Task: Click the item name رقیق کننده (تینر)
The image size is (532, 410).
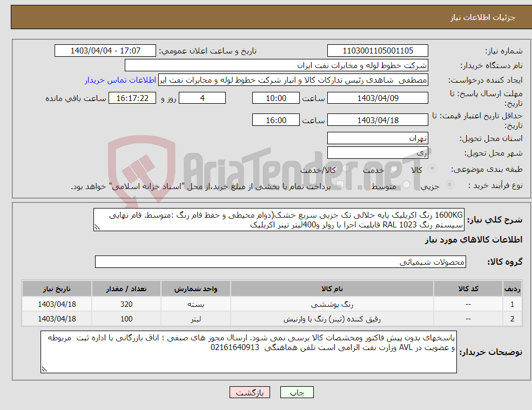Action: click(332, 319)
